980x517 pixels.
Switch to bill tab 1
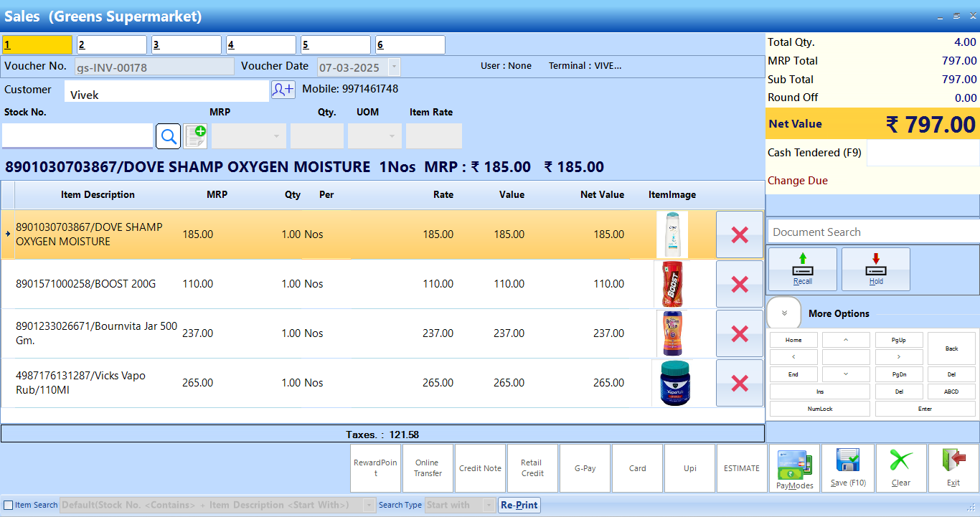pos(37,45)
